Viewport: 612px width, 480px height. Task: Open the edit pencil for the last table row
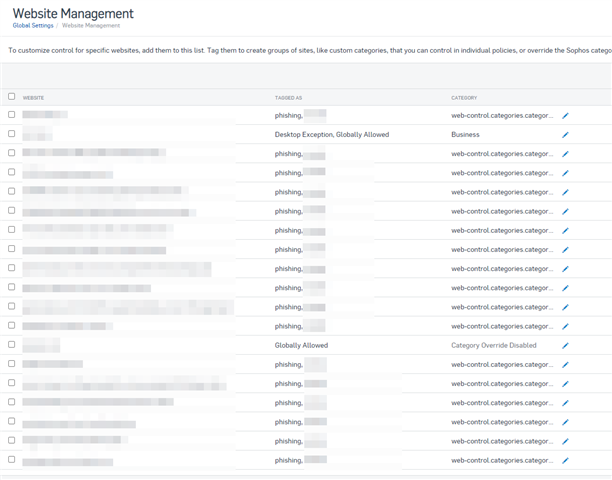click(565, 460)
